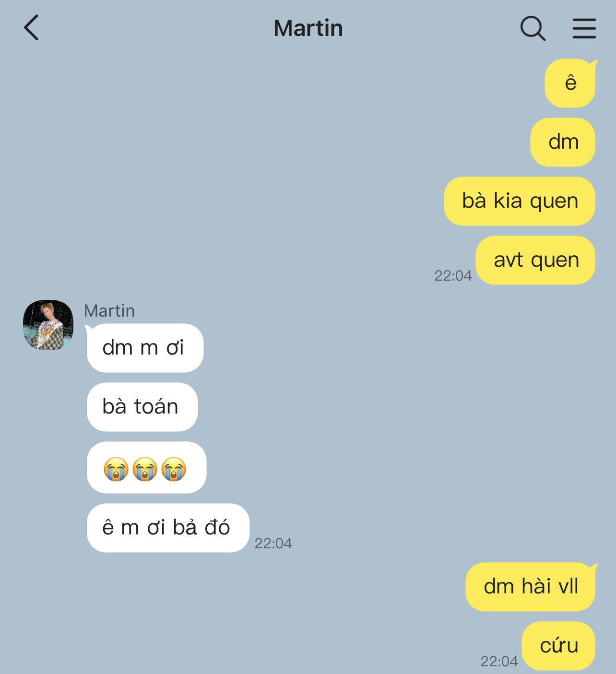616x674 pixels.
Task: Open search with the magnifier icon
Action: click(x=533, y=28)
